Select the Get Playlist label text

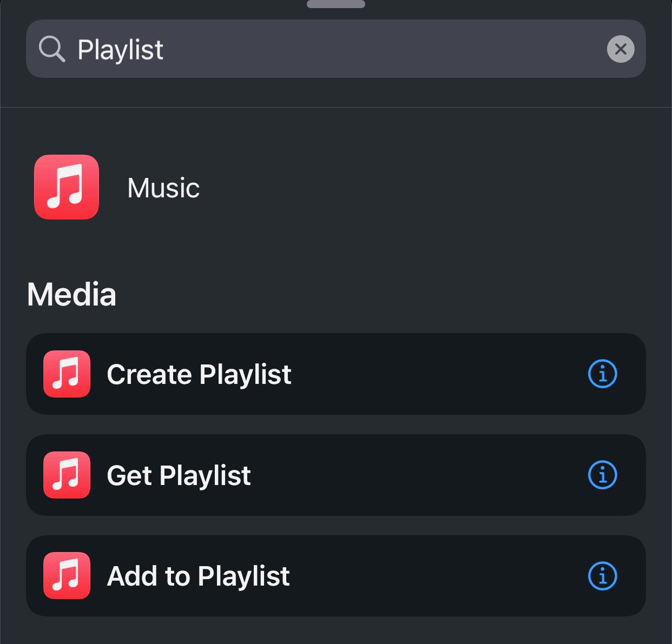click(x=179, y=475)
